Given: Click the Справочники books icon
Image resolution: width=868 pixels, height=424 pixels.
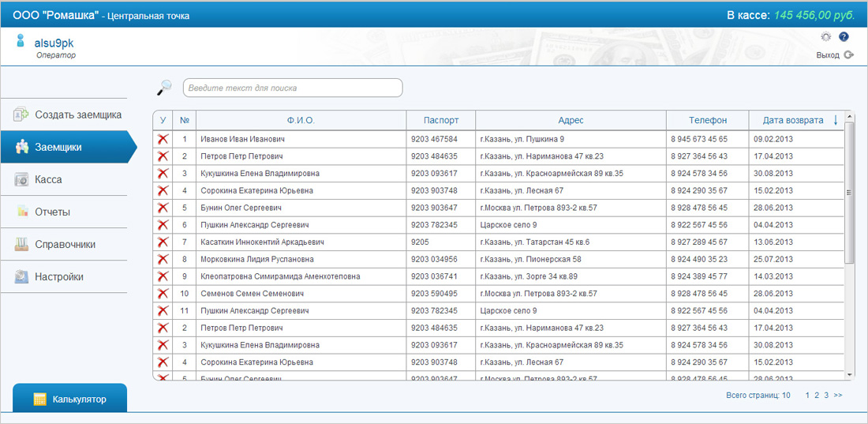Looking at the screenshot, I should click(x=21, y=244).
